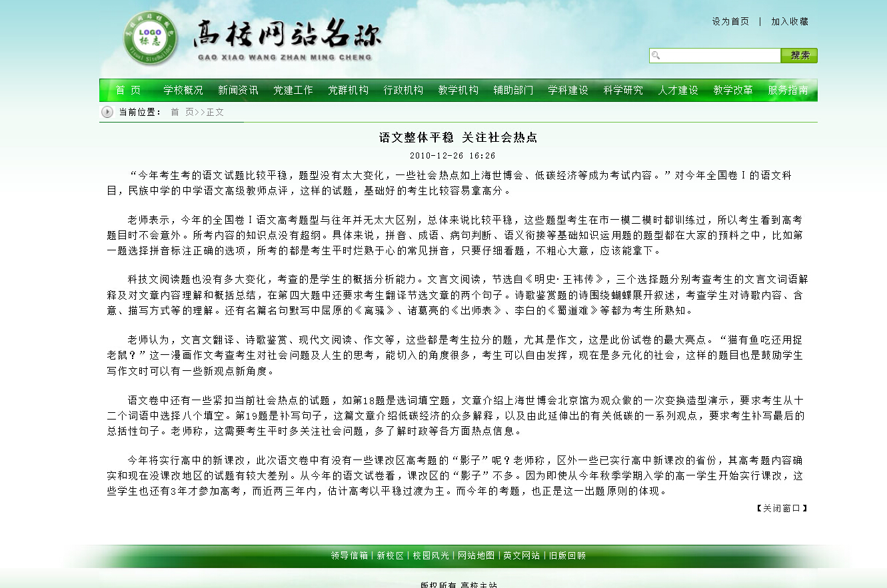The width and height of the screenshot is (887, 588).
Task: Open the 新校区 footer link
Action: (x=391, y=555)
